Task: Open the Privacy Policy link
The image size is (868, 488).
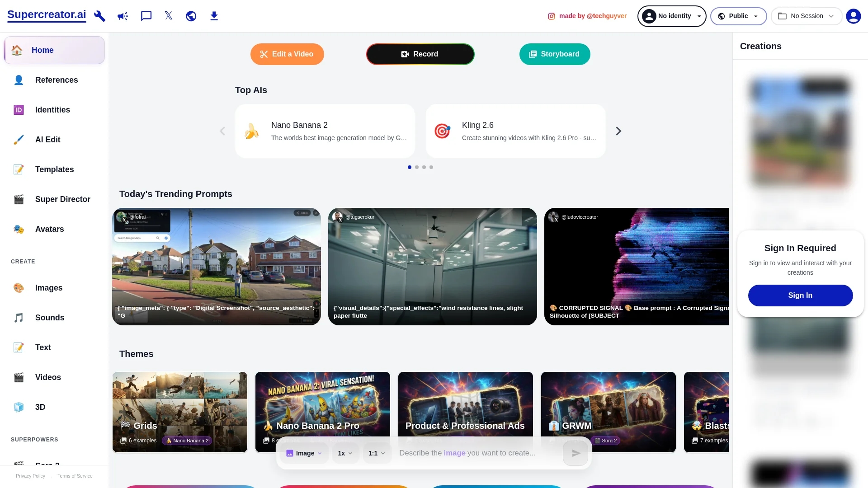Action: (x=30, y=476)
